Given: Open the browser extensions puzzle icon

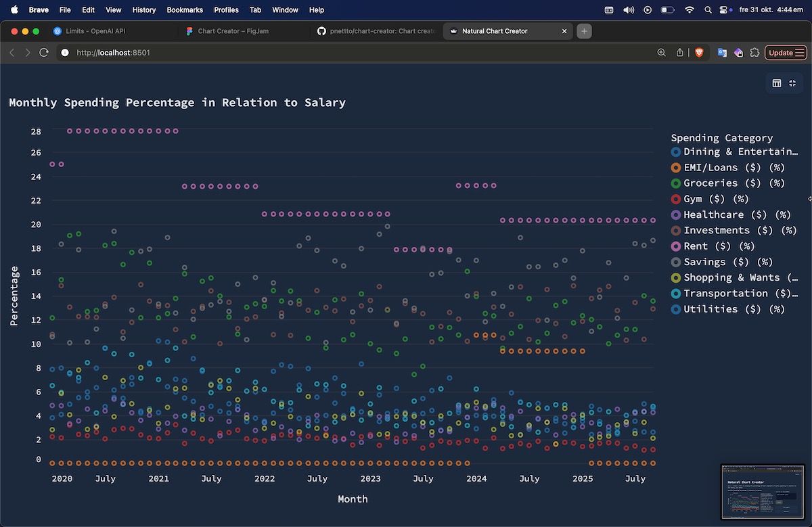Looking at the screenshot, I should click(754, 53).
